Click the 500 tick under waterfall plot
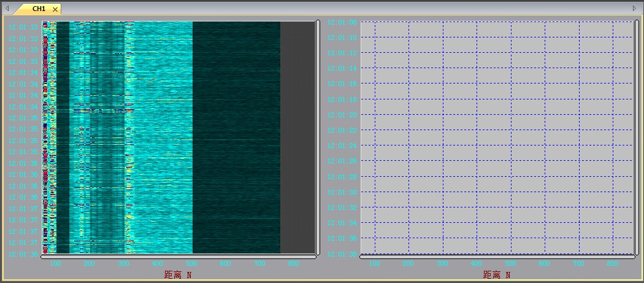This screenshot has width=644, height=283. [191, 264]
